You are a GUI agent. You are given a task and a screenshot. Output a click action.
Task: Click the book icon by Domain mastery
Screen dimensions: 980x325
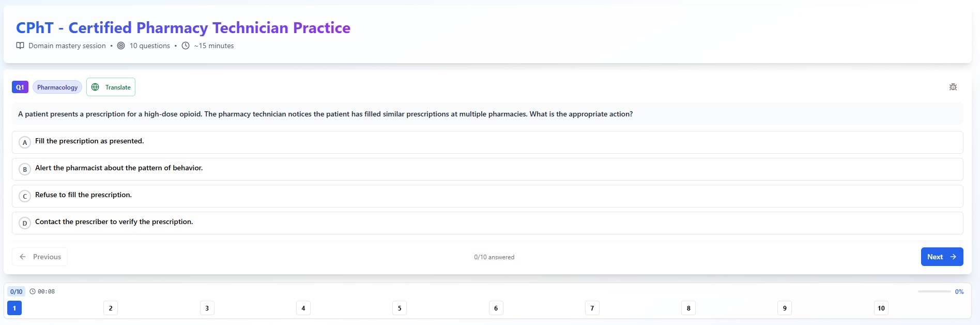click(x=20, y=46)
